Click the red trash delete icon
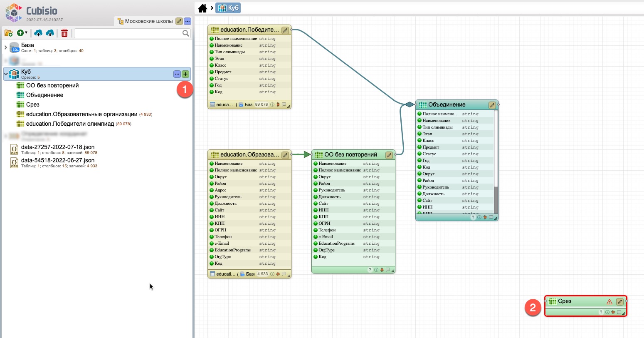This screenshot has width=644, height=338. [64, 33]
